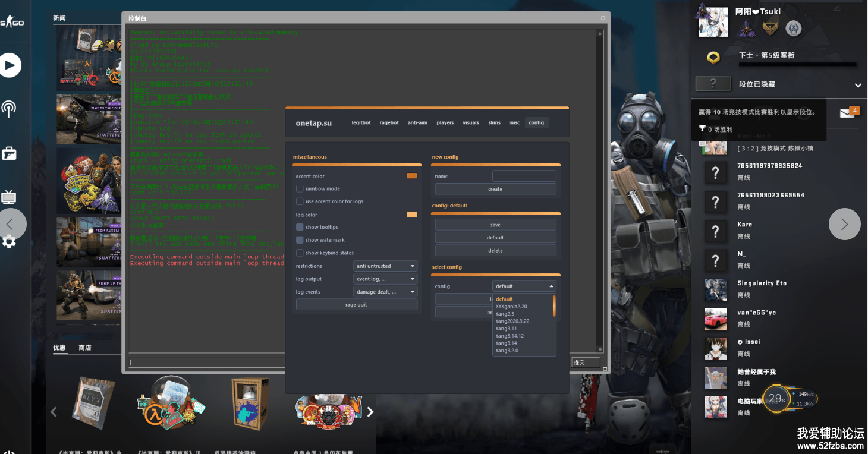The image size is (868, 454).
Task: Open friend M_ avatar
Action: (x=716, y=261)
